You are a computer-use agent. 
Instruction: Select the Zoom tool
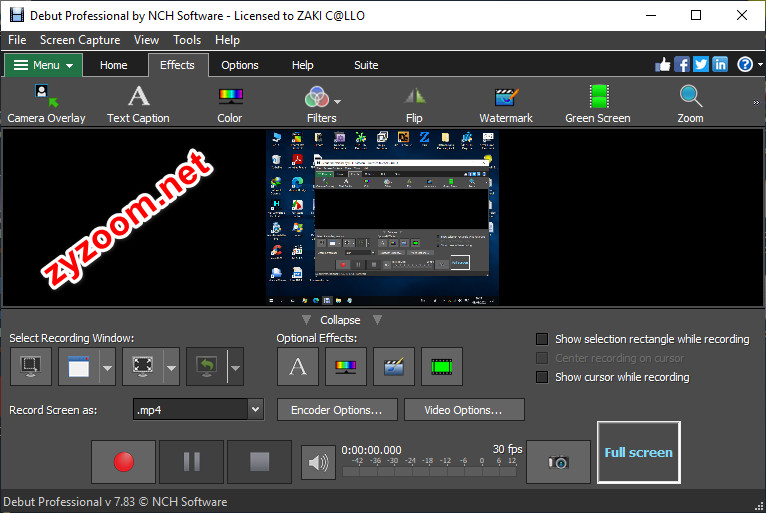click(690, 103)
